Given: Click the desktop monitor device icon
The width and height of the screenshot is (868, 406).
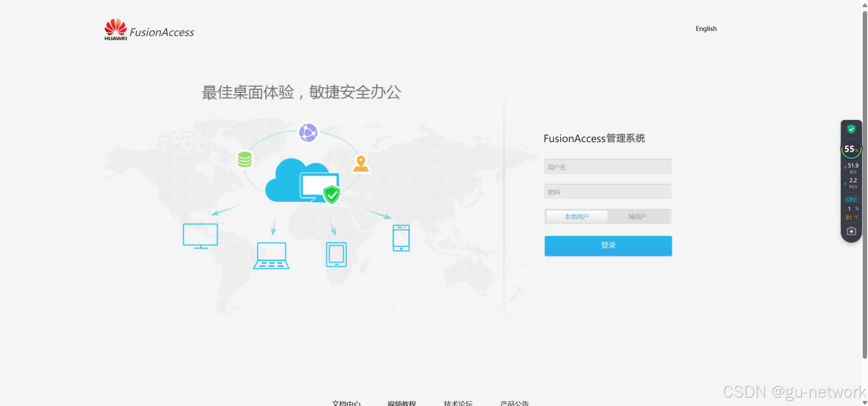Looking at the screenshot, I should click(x=200, y=236).
